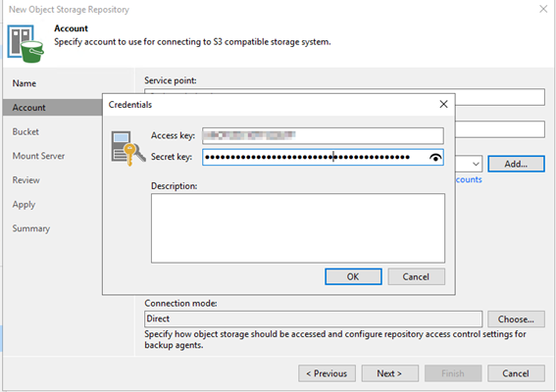Click the Access key label
556x392 pixels.
tap(173, 136)
